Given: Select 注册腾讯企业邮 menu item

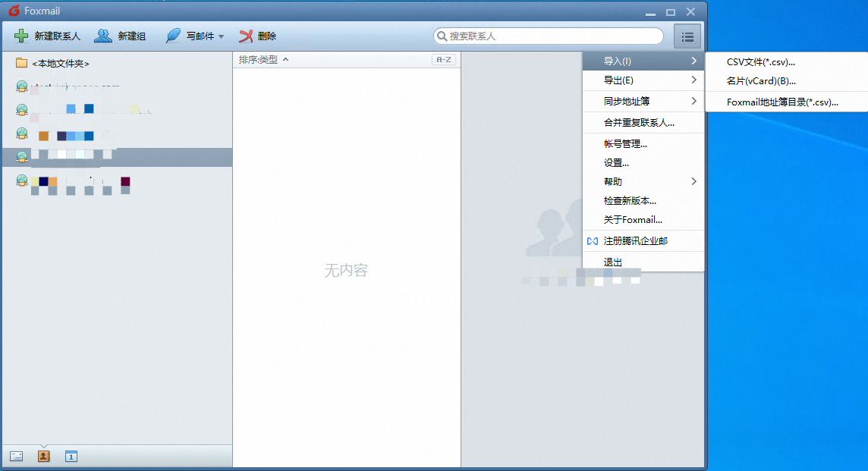Looking at the screenshot, I should (643, 240).
